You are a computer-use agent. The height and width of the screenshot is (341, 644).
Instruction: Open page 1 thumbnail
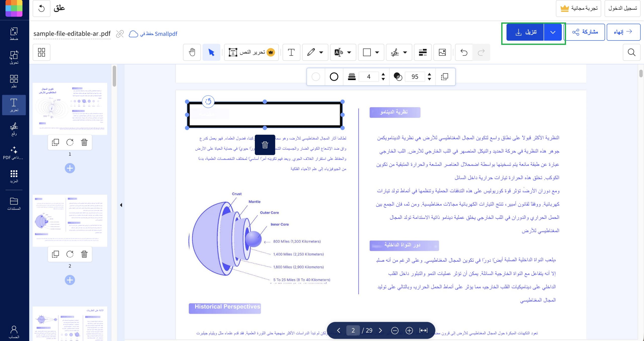pyautogui.click(x=70, y=109)
